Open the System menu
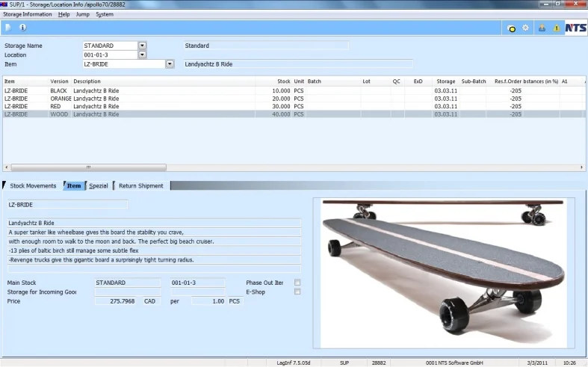Viewport: 588px width, 367px height. [105, 14]
